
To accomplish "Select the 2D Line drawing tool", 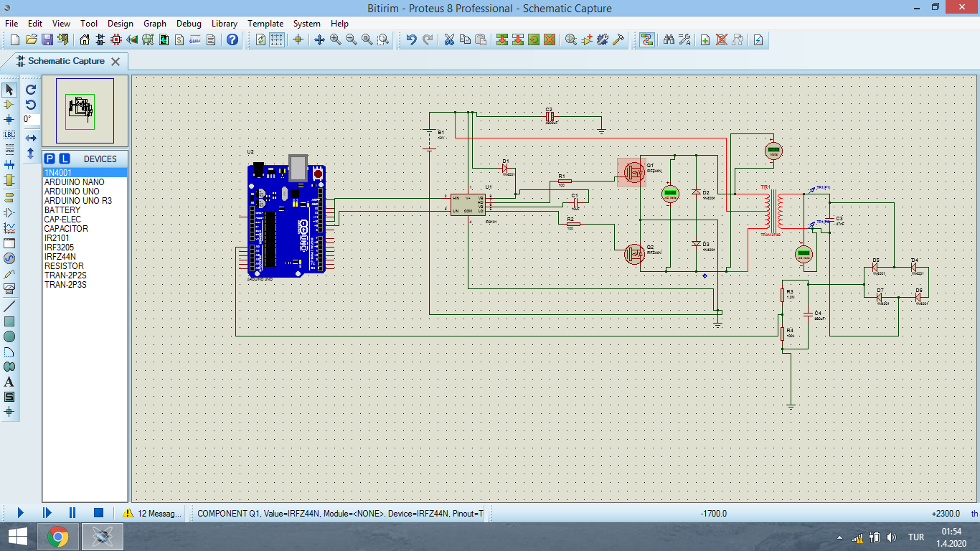I will click(x=9, y=306).
